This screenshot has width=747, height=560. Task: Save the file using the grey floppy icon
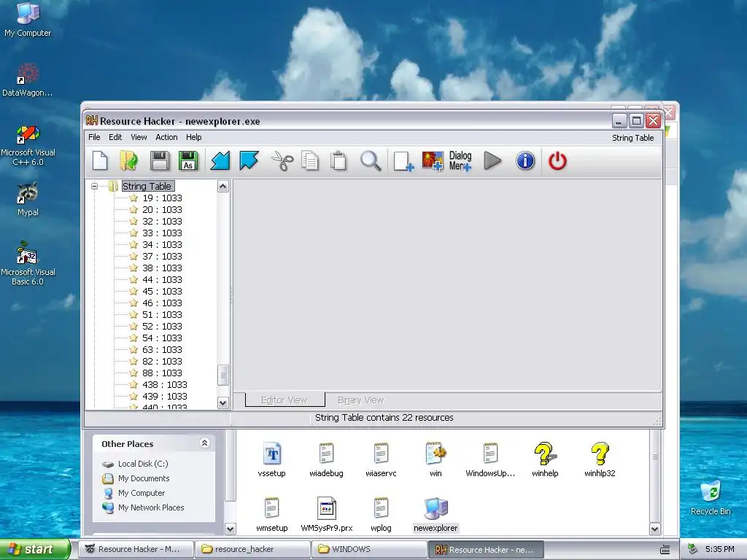tap(160, 160)
